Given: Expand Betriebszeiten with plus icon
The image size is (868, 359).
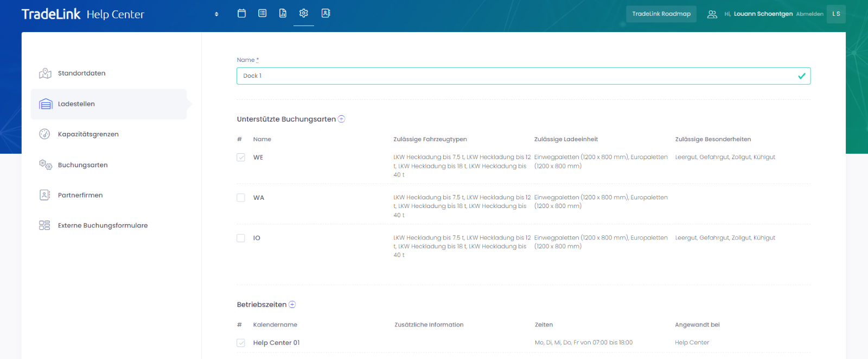Looking at the screenshot, I should [x=292, y=305].
